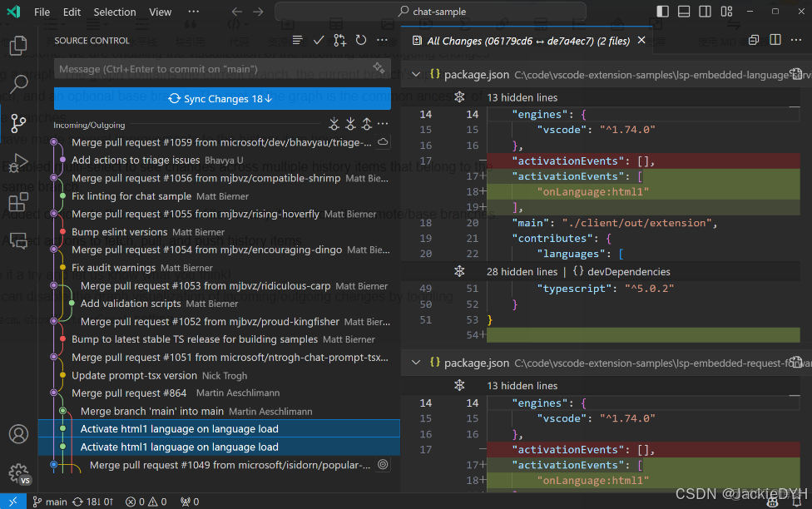Open the Edit menu
The height and width of the screenshot is (509, 812).
tap(71, 12)
